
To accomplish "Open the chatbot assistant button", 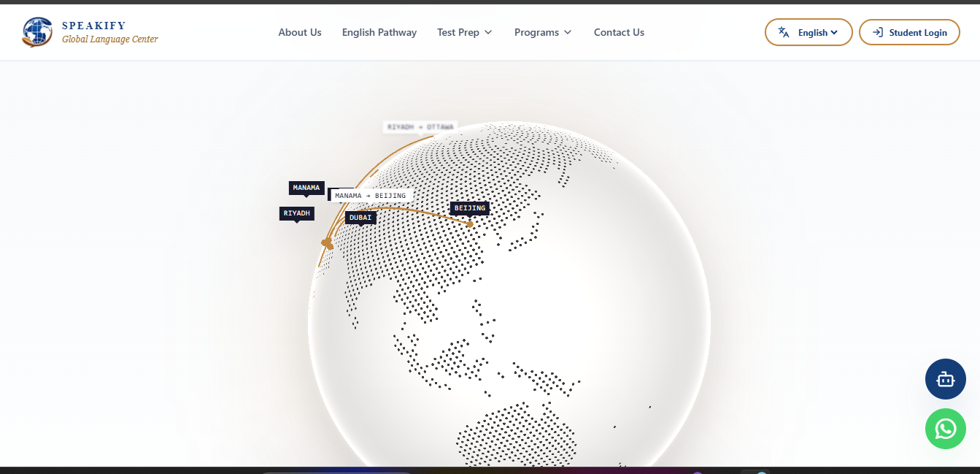I will tap(946, 379).
